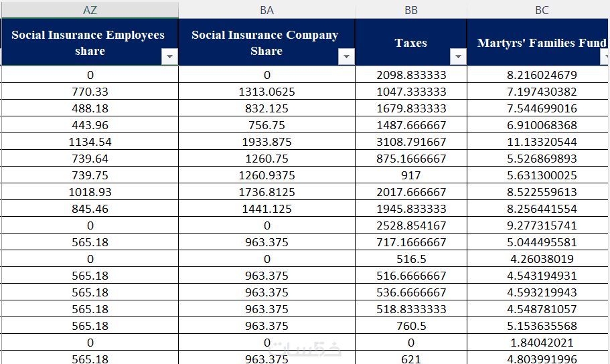
Task: Select cell with value 832.125
Action: coord(267,108)
